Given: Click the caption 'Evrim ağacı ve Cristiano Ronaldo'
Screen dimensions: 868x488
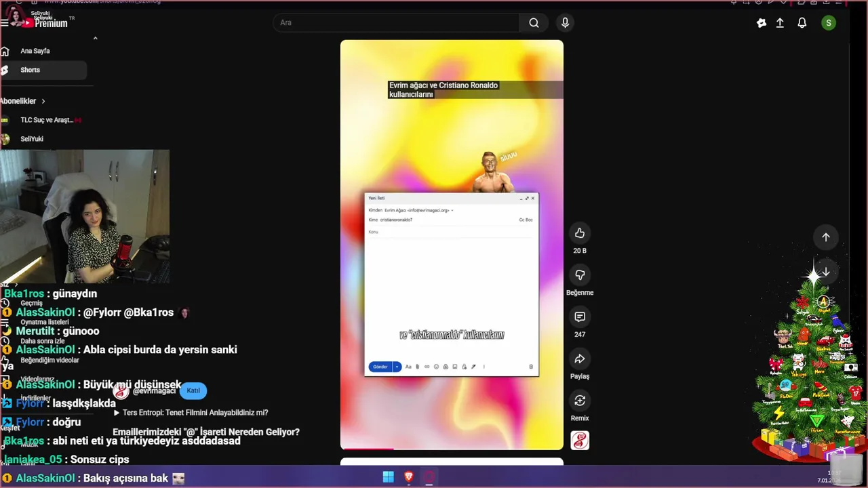Looking at the screenshot, I should tap(443, 85).
